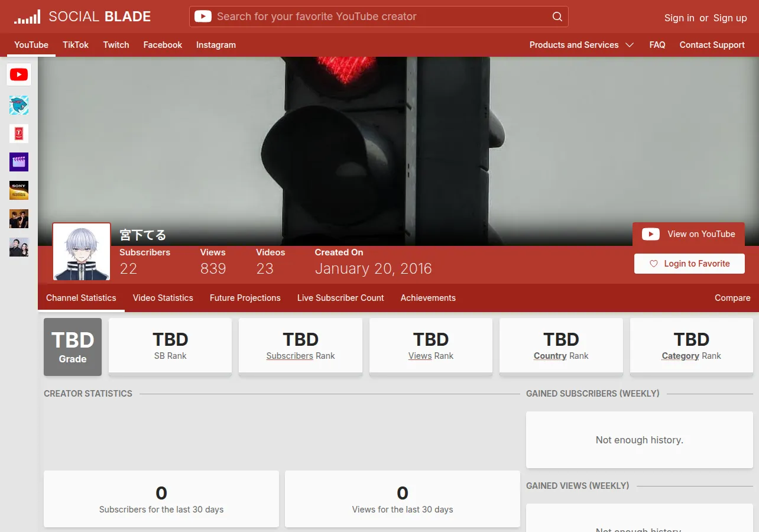Open the sidebar avatar with two men on brown background
759x532 pixels.
[19, 219]
